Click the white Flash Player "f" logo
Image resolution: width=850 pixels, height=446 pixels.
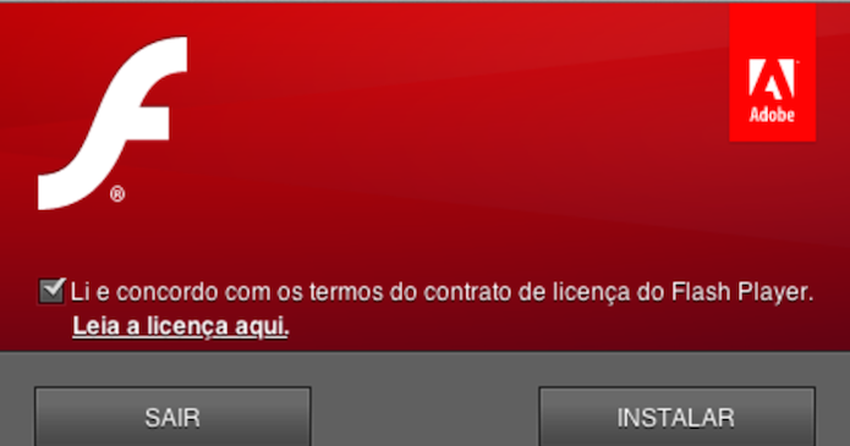click(x=112, y=123)
